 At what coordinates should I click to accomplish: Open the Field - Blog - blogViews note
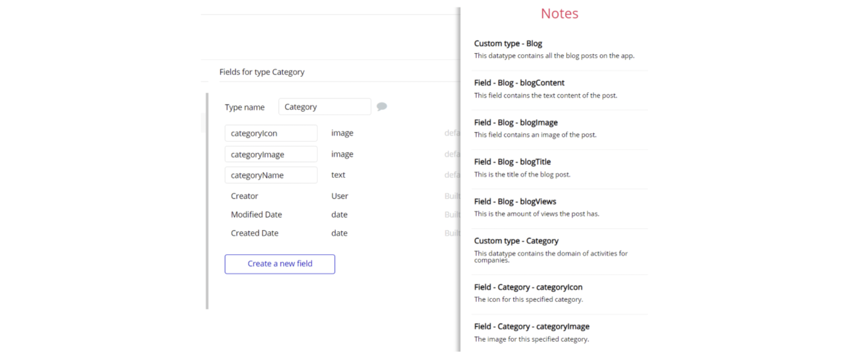[515, 202]
